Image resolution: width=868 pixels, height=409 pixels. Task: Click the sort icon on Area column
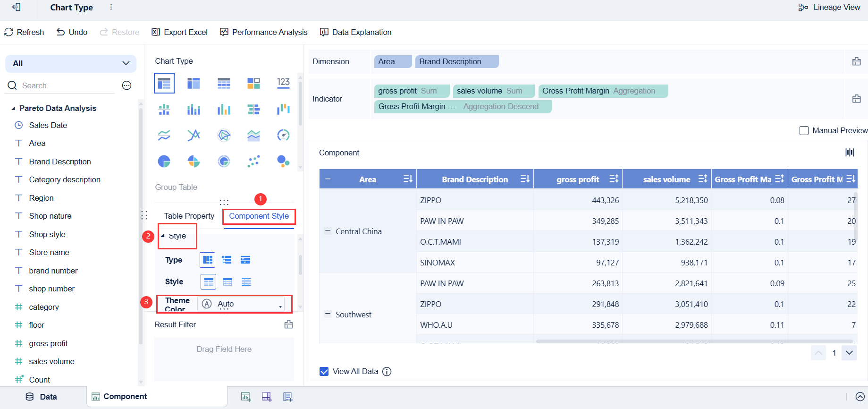point(408,179)
